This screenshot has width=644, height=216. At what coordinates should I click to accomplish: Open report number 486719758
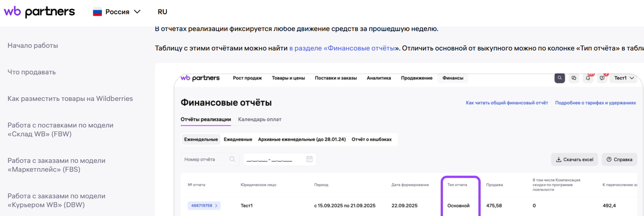point(204,205)
